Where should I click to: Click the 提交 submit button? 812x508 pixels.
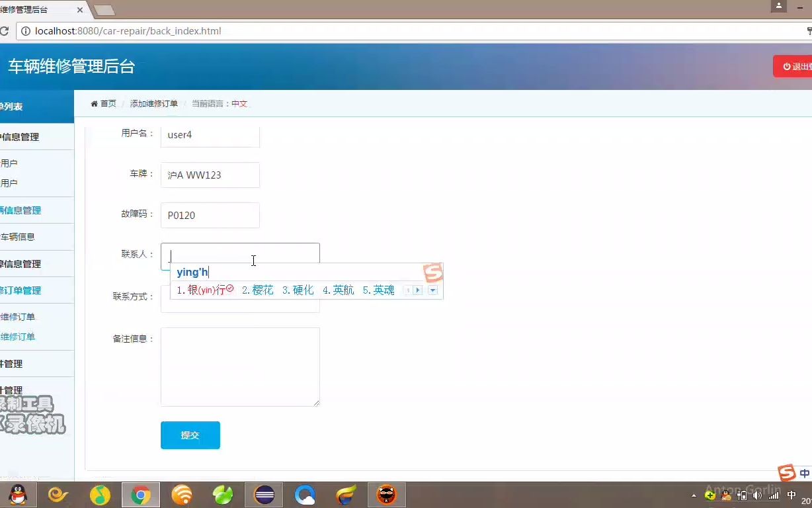190,435
